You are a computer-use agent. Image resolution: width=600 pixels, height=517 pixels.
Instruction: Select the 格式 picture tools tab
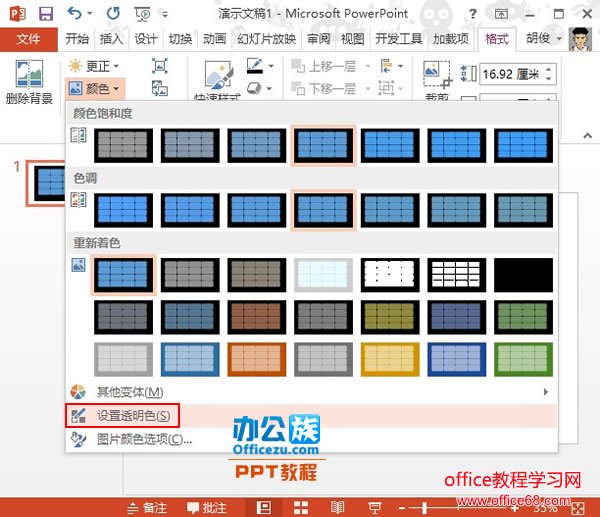pos(497,39)
